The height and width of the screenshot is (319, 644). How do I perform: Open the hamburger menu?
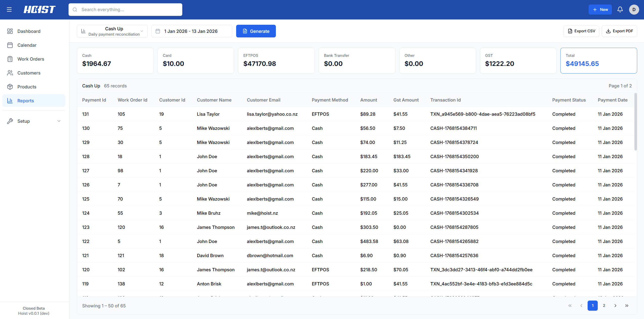pyautogui.click(x=9, y=9)
